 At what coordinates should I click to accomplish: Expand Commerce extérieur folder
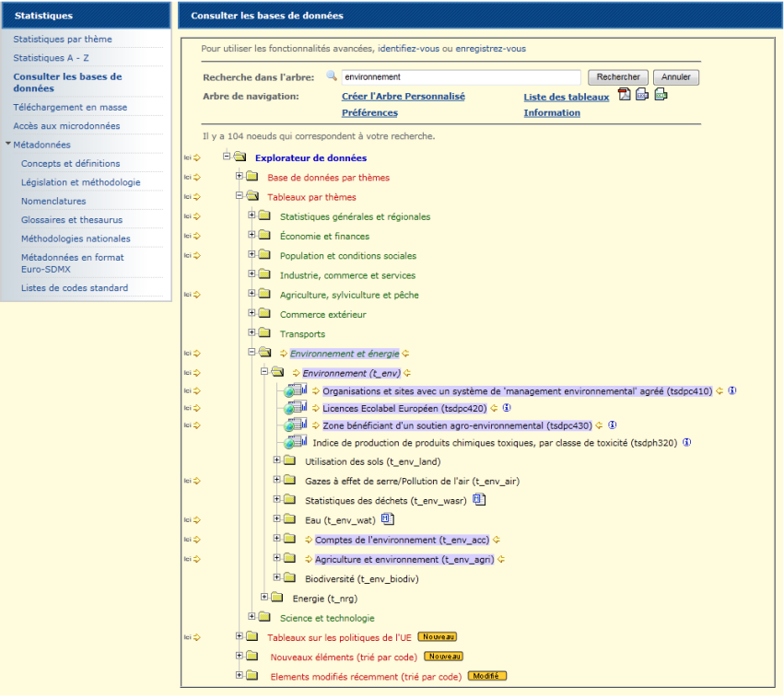tap(252, 313)
